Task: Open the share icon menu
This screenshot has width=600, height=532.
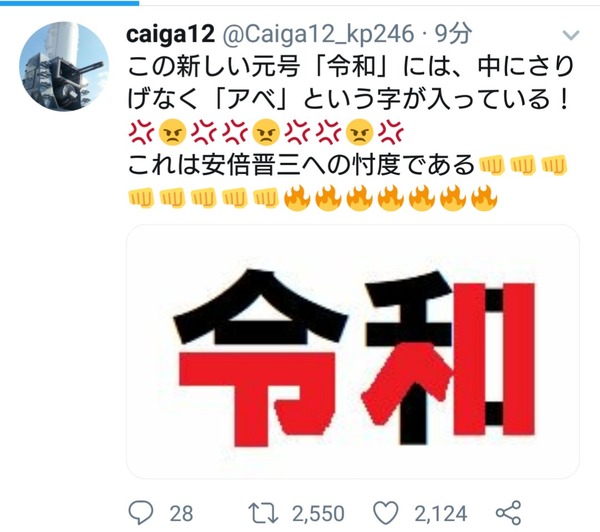Action: pos(509,512)
